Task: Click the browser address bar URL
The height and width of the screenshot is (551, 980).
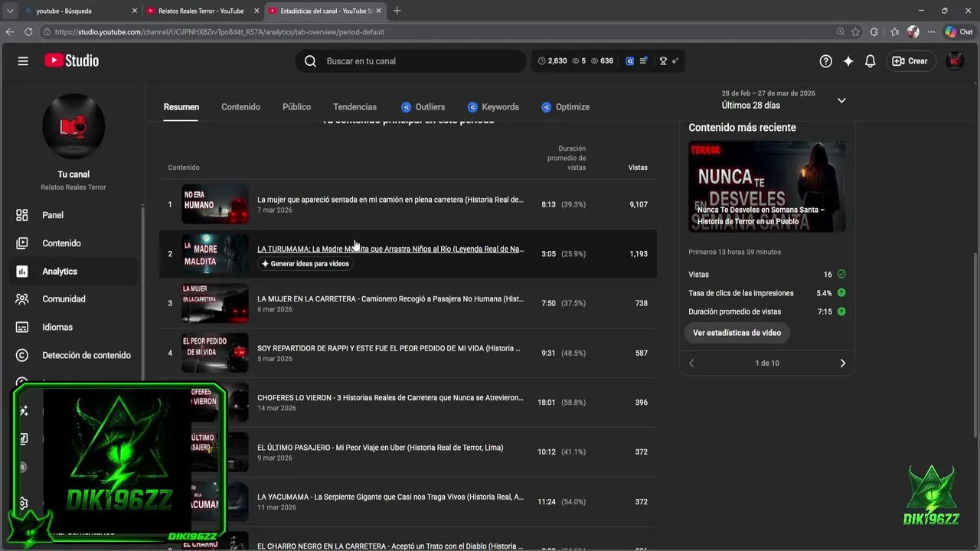Action: (220, 32)
